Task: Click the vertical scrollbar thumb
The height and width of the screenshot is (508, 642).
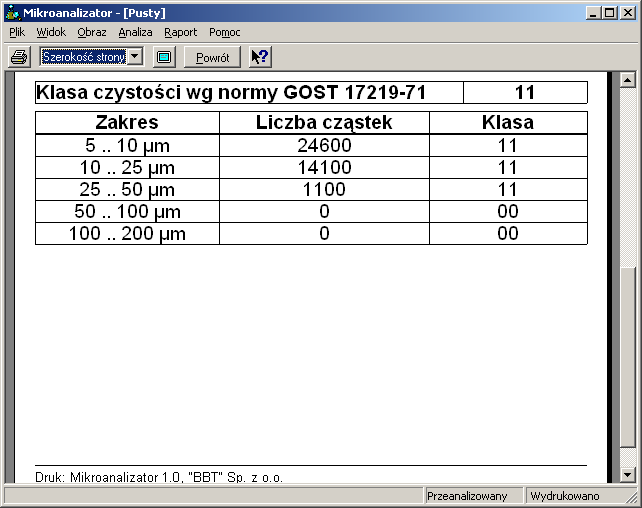Action: 627,356
